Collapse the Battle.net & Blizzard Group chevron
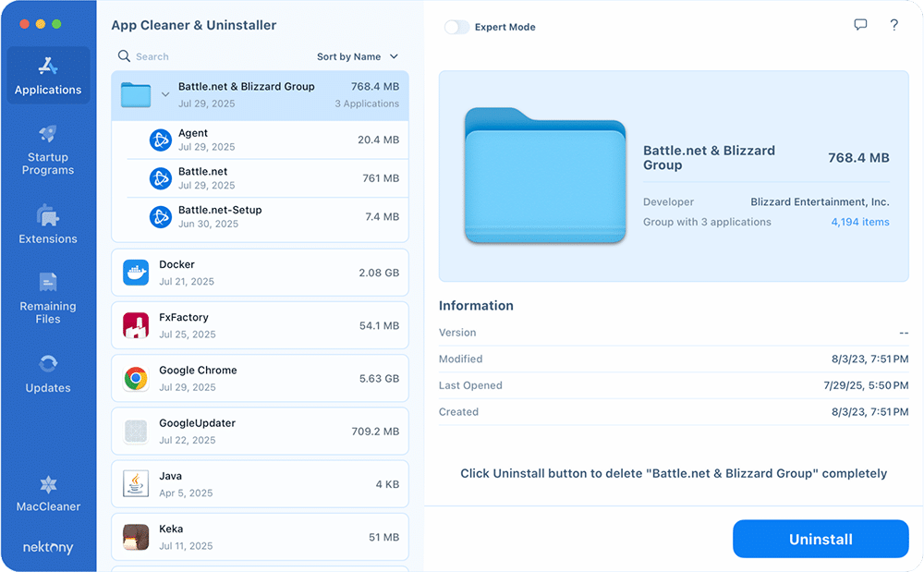The height and width of the screenshot is (572, 924). [x=165, y=94]
